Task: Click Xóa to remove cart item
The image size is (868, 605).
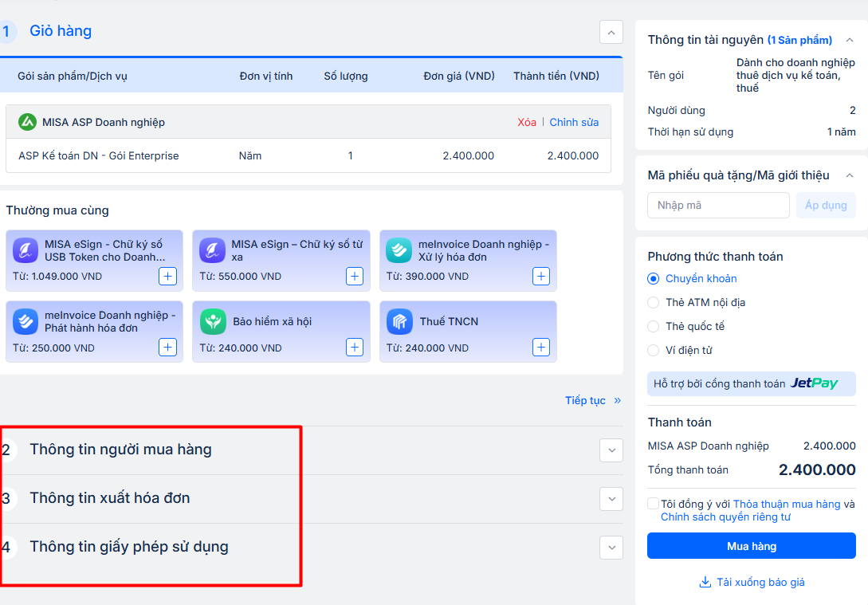Action: coord(526,122)
